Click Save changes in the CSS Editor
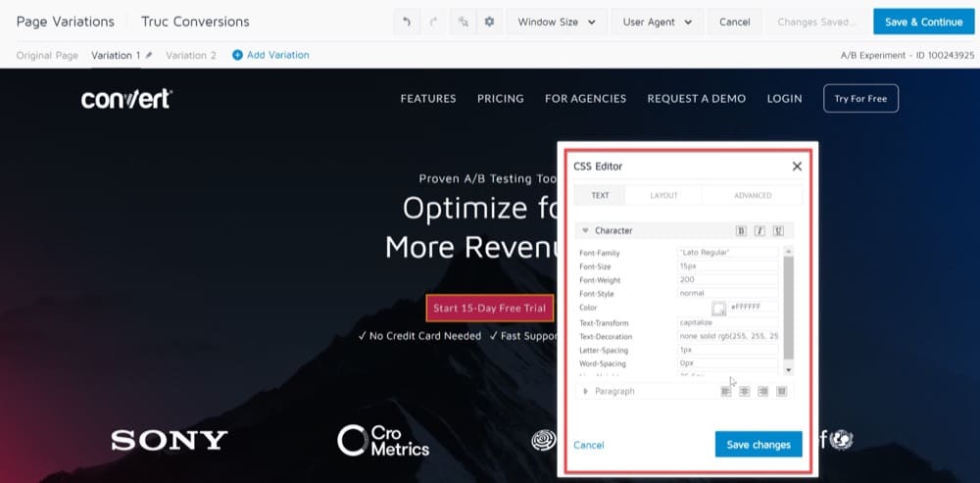Image resolution: width=980 pixels, height=483 pixels. (759, 444)
